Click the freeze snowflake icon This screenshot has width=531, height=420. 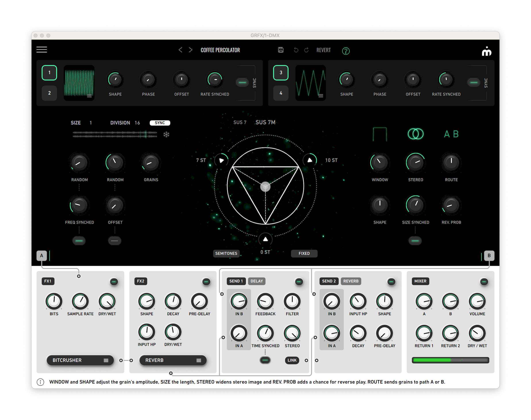point(166,135)
